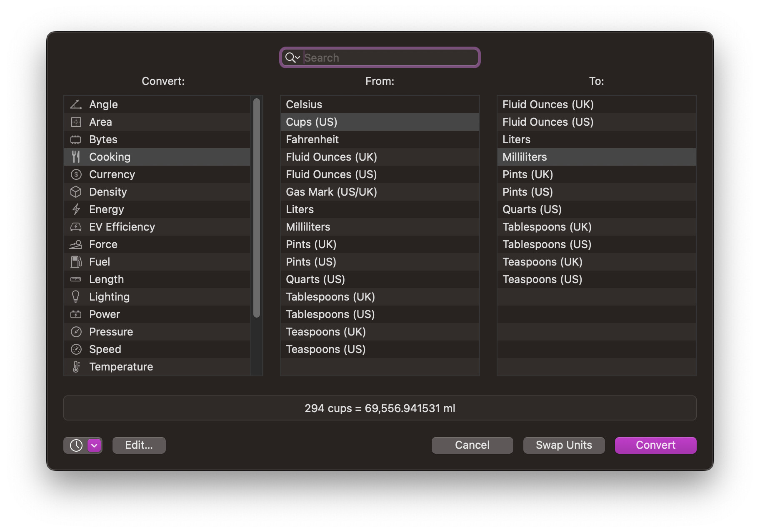760x532 pixels.
Task: Click the purple Convert button
Action: click(x=656, y=445)
